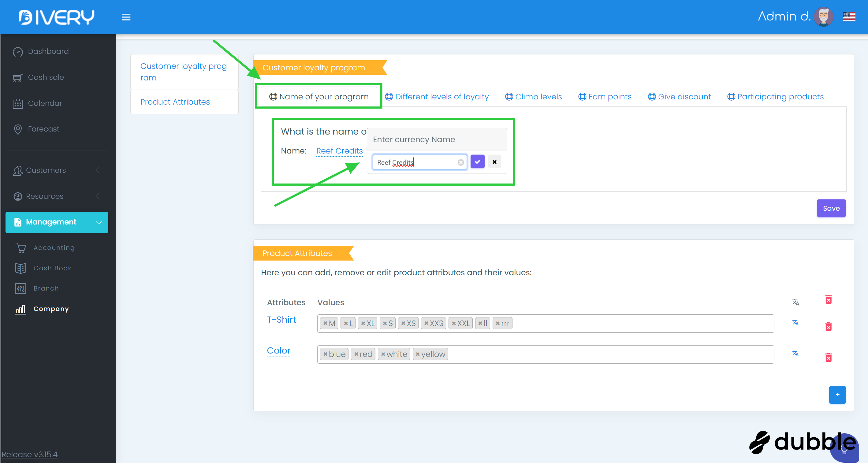
Task: Delete the T-Shirt attribute row
Action: pyautogui.click(x=828, y=326)
